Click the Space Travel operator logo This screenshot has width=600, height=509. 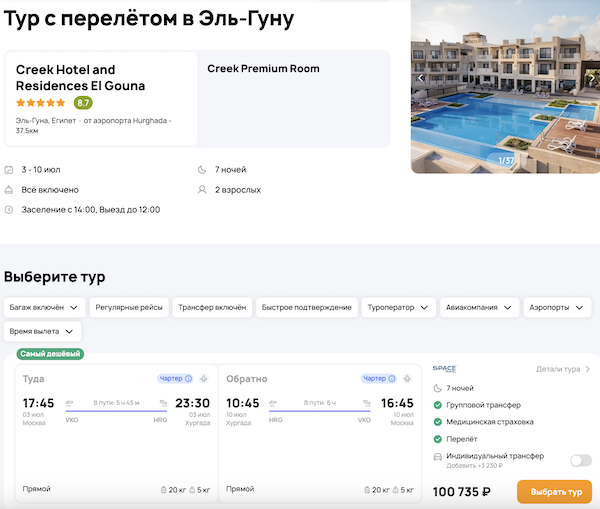(444, 369)
